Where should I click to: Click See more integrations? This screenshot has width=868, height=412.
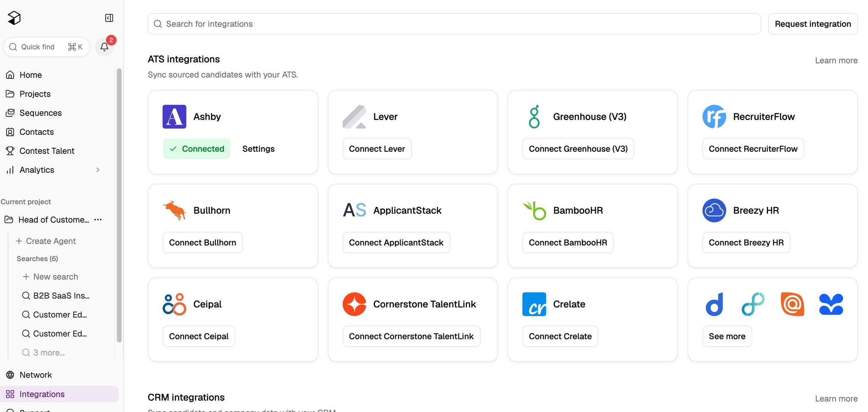727,336
